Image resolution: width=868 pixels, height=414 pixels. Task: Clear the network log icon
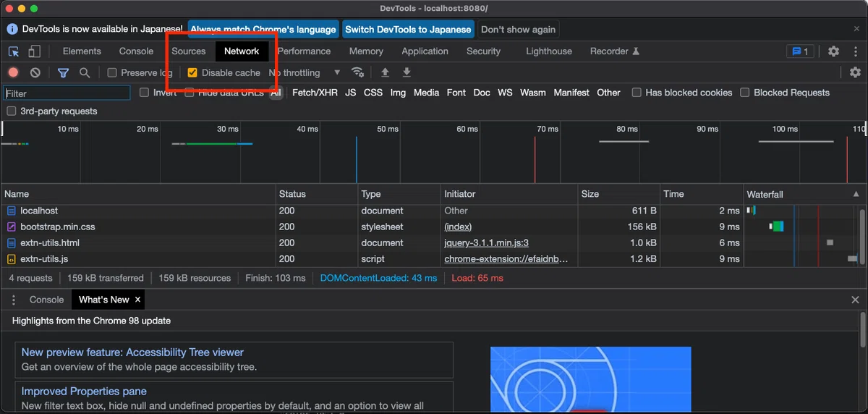click(x=35, y=72)
